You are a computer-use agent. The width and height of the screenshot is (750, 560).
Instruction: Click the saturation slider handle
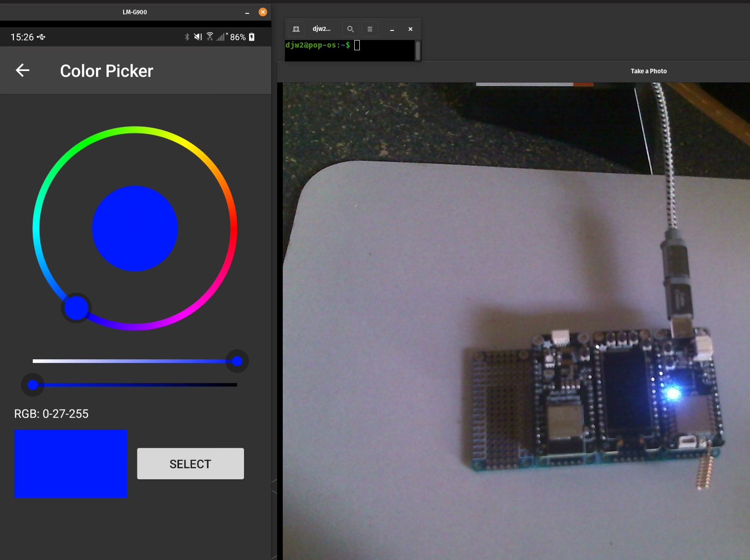coord(237,361)
